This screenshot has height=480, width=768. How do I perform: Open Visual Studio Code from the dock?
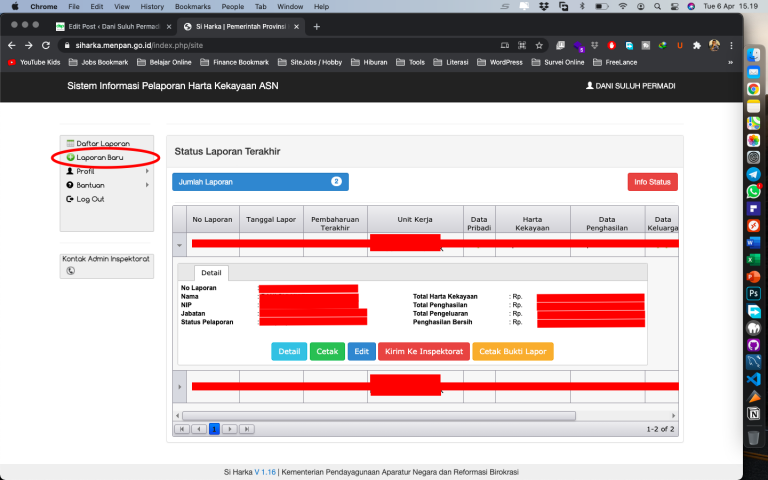[753, 380]
